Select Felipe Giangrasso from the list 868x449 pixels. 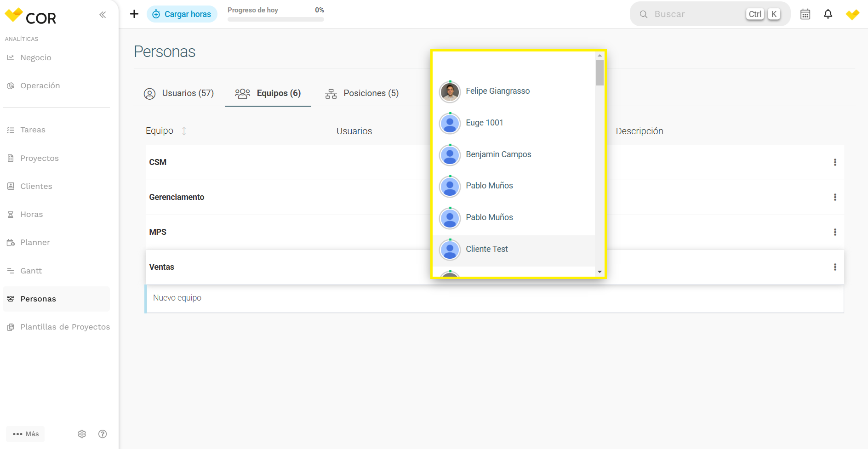[514, 91]
